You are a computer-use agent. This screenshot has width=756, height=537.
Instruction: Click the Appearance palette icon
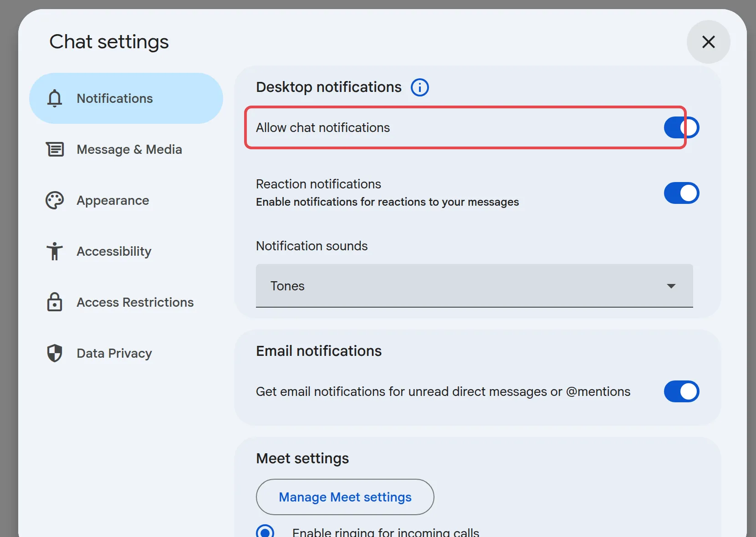pyautogui.click(x=55, y=200)
